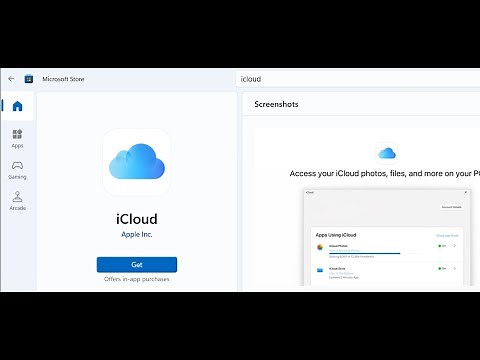Viewport: 480px width, 360px height.
Task: Click the Offers in-app purchases text
Action: [x=137, y=279]
